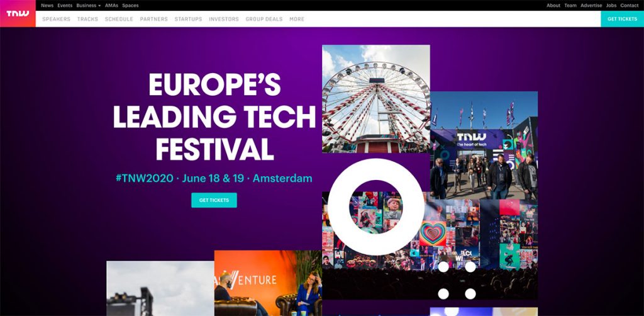Open the Investors menu item

coord(224,19)
